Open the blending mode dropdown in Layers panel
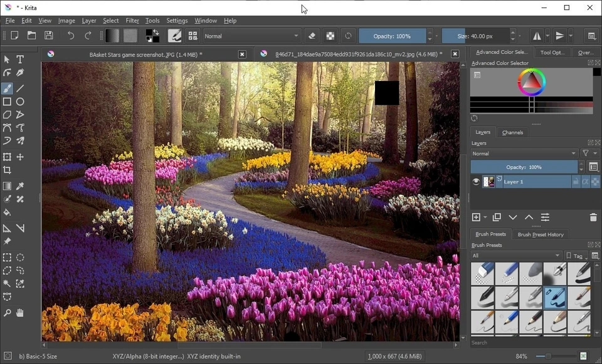The image size is (602, 364). [x=524, y=153]
